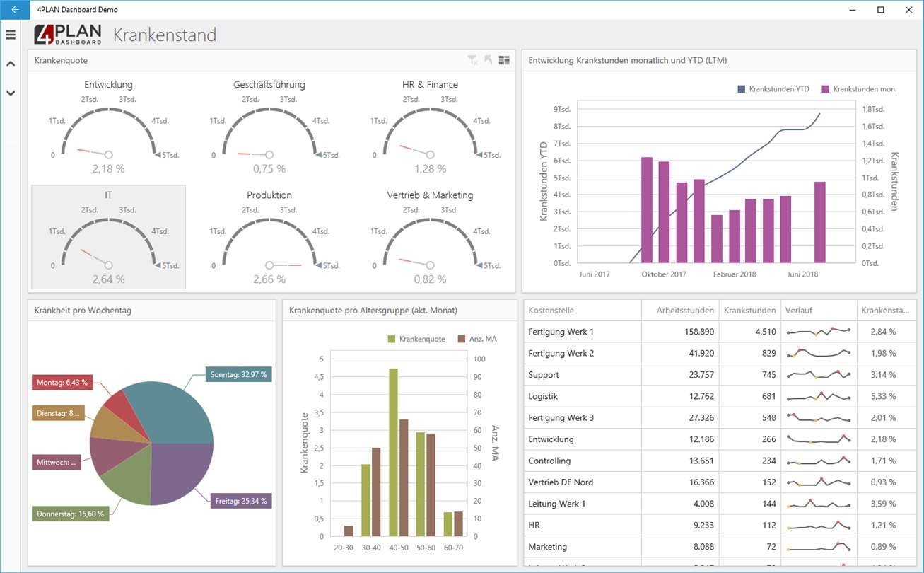Select the IT gauge card

(x=108, y=237)
